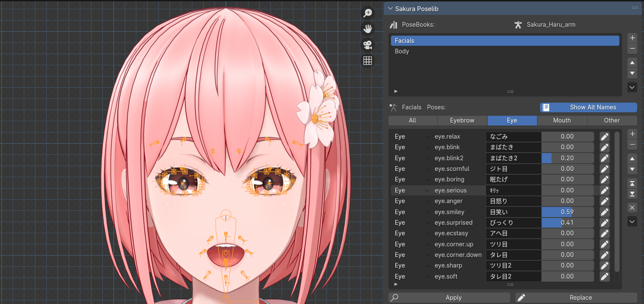644x304 pixels.
Task: Click eye.boring value slider 0.00
Action: (x=568, y=179)
